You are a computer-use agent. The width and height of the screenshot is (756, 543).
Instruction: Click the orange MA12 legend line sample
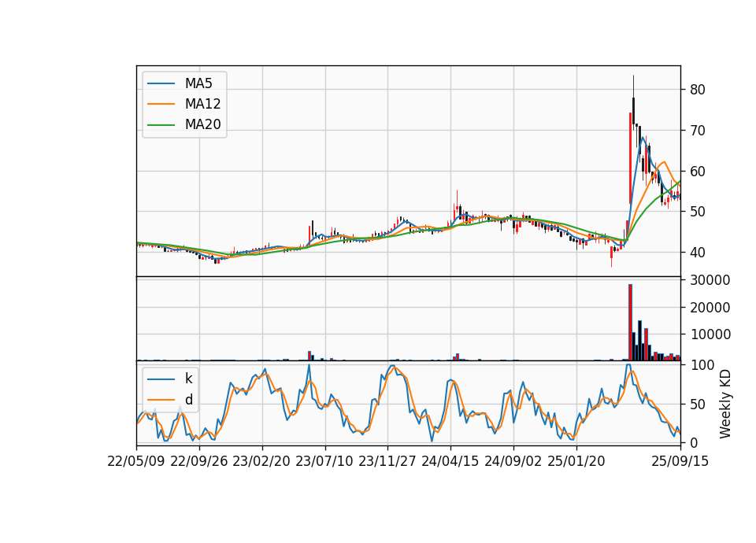(x=161, y=104)
